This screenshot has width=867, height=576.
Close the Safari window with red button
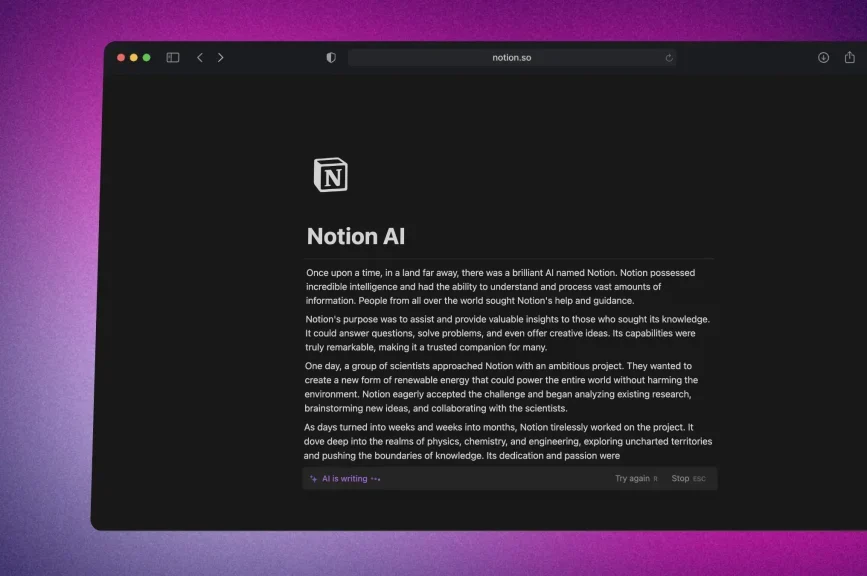pos(121,58)
